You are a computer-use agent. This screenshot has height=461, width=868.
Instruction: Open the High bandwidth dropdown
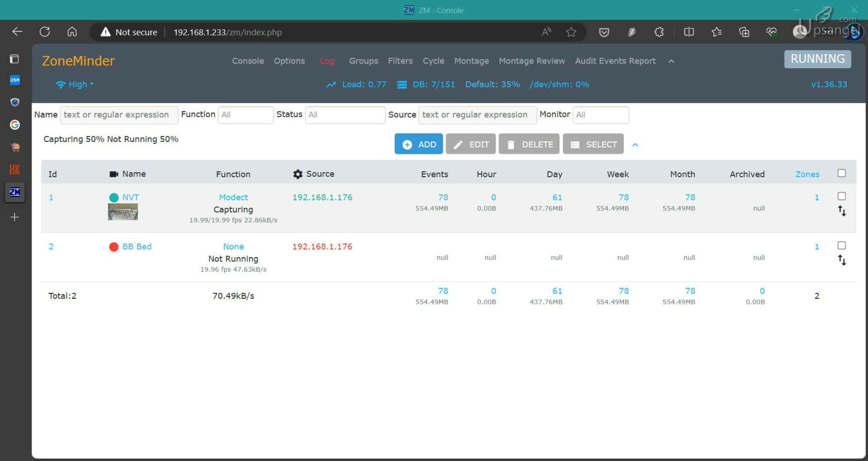coord(74,84)
